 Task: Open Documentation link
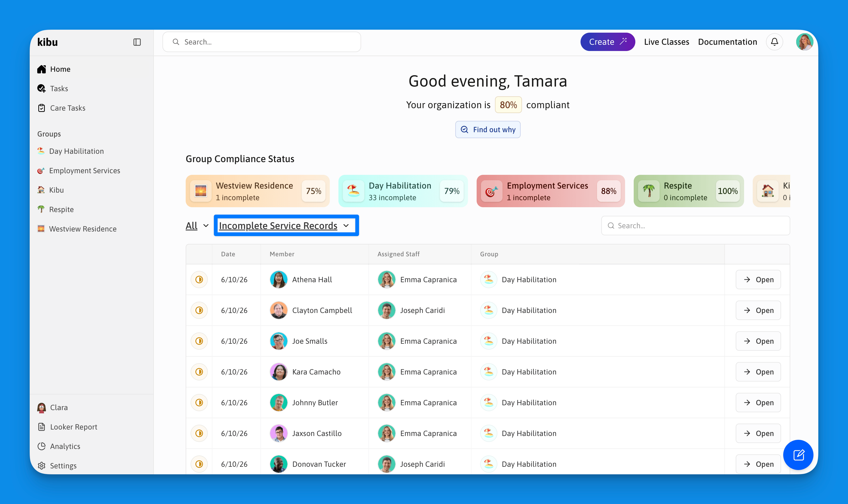pyautogui.click(x=727, y=42)
